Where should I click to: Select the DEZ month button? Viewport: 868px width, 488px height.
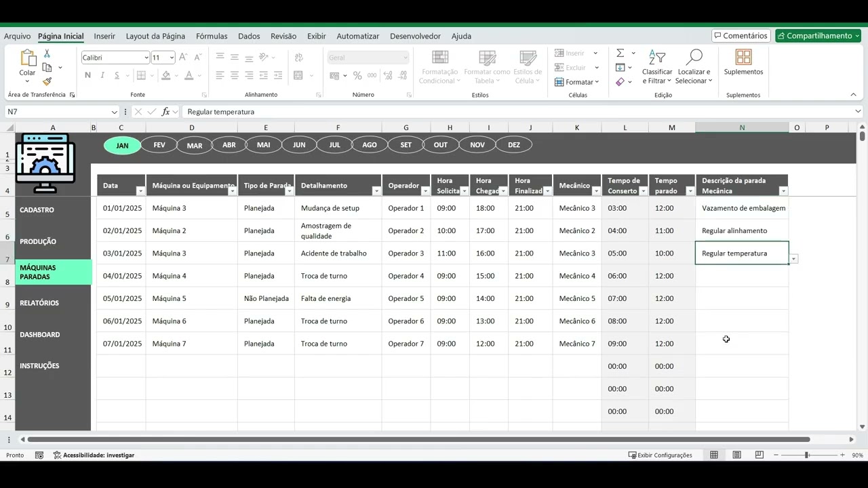514,145
